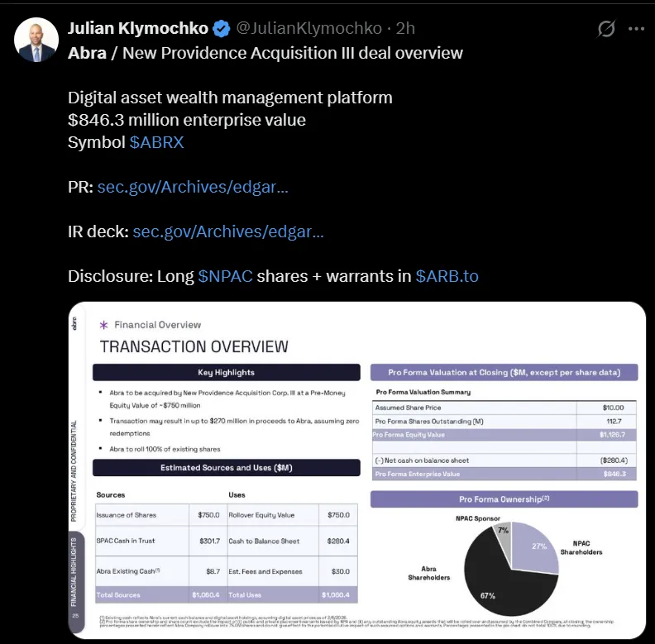Open the IR deck sec.gov link
The width and height of the screenshot is (655, 644).
(x=227, y=231)
